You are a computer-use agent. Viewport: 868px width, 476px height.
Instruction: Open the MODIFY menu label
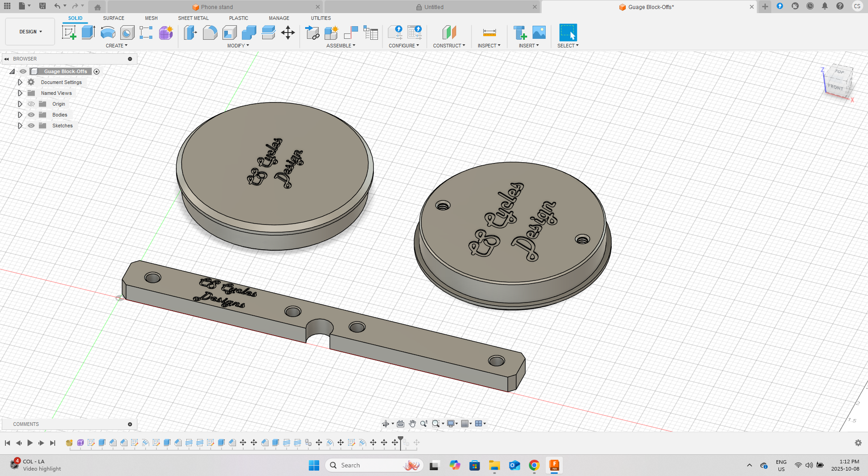click(238, 46)
